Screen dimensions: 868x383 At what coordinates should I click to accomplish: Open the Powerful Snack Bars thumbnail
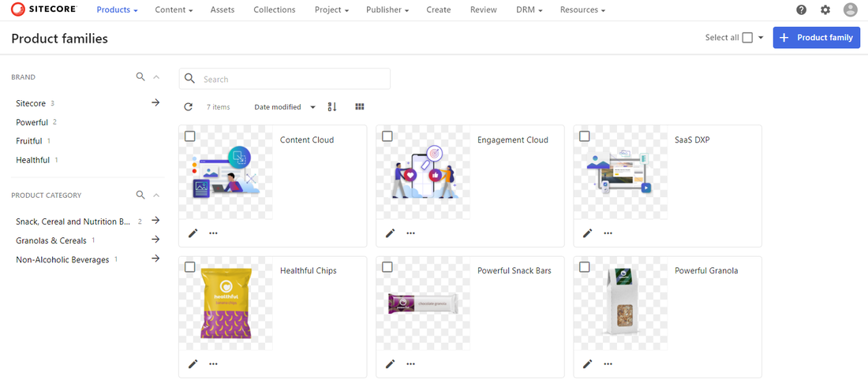(424, 303)
